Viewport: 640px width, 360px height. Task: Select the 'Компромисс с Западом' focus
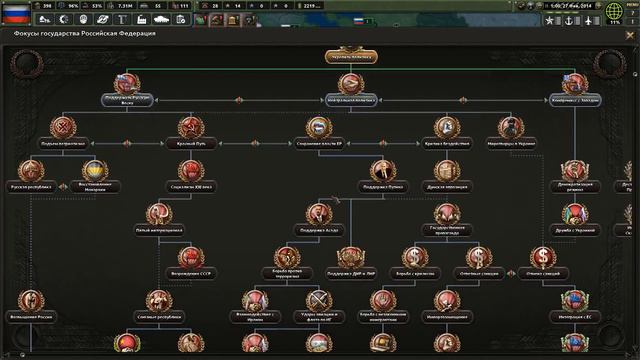pos(575,90)
